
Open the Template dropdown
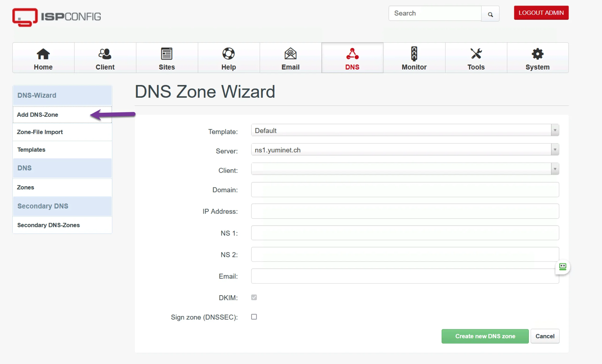(x=405, y=130)
